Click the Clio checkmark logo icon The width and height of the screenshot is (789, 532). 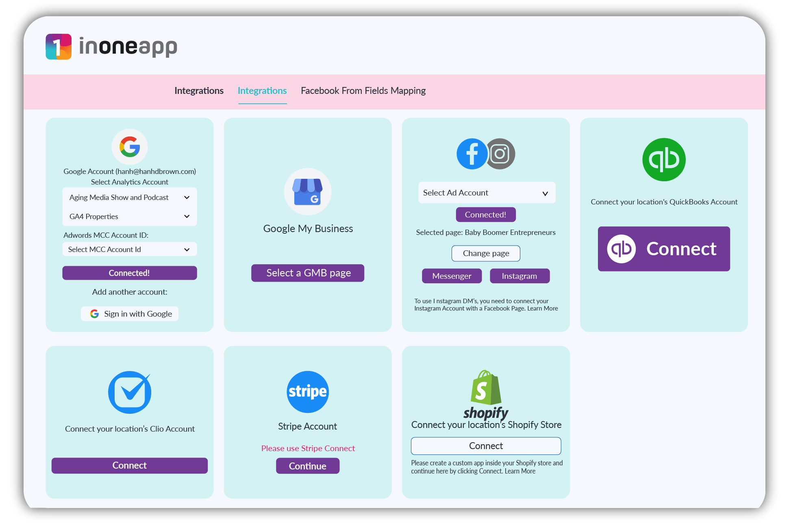(x=130, y=392)
